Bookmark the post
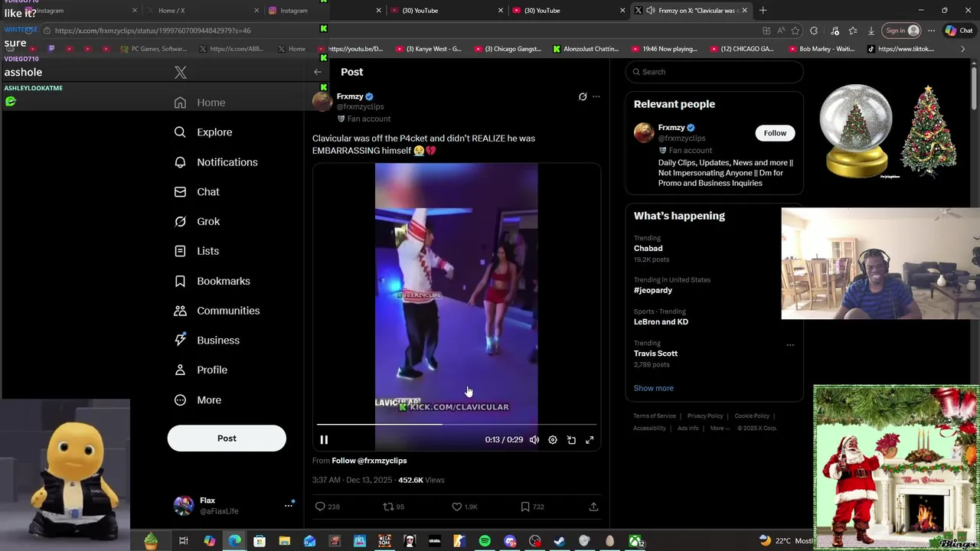Image resolution: width=980 pixels, height=551 pixels. click(532, 507)
